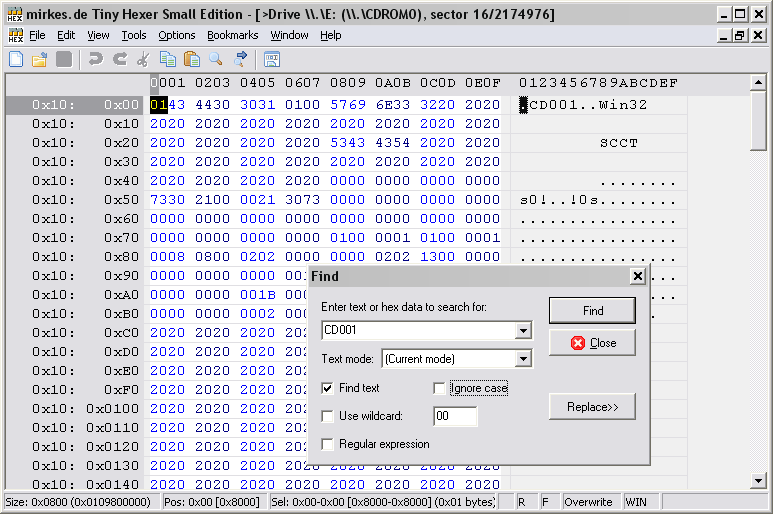Open the Window menu

(x=289, y=35)
